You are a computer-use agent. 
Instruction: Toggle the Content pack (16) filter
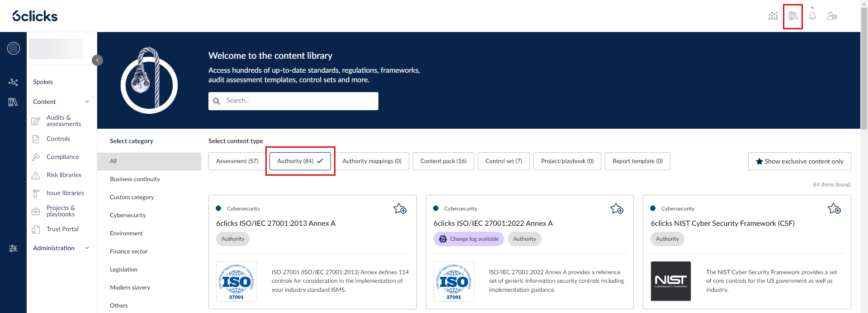tap(443, 161)
